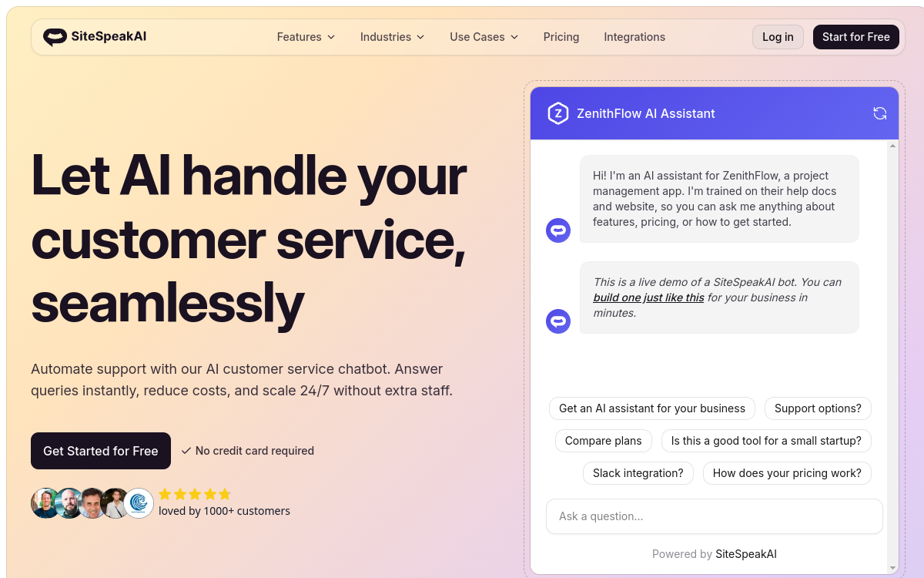Expand the Features dropdown menu
Viewport: 924px width, 578px height.
click(305, 36)
